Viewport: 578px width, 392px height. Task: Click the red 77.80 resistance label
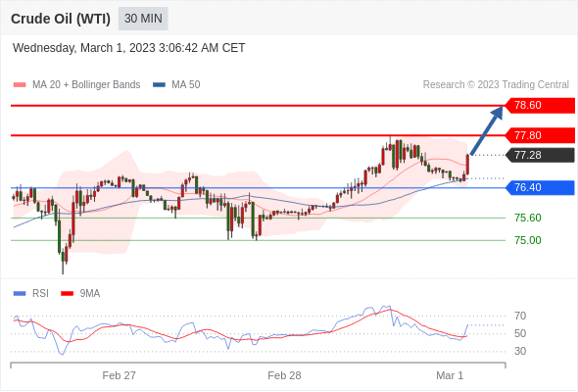click(539, 135)
